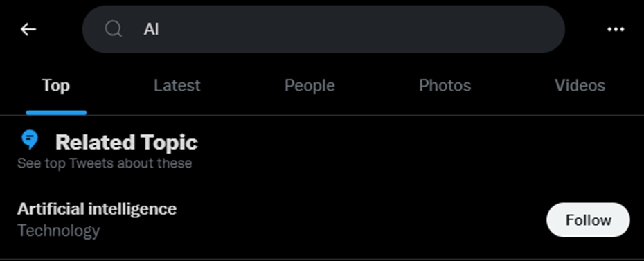
Task: Click the "See top Tweets about these" subtitle
Action: click(105, 163)
